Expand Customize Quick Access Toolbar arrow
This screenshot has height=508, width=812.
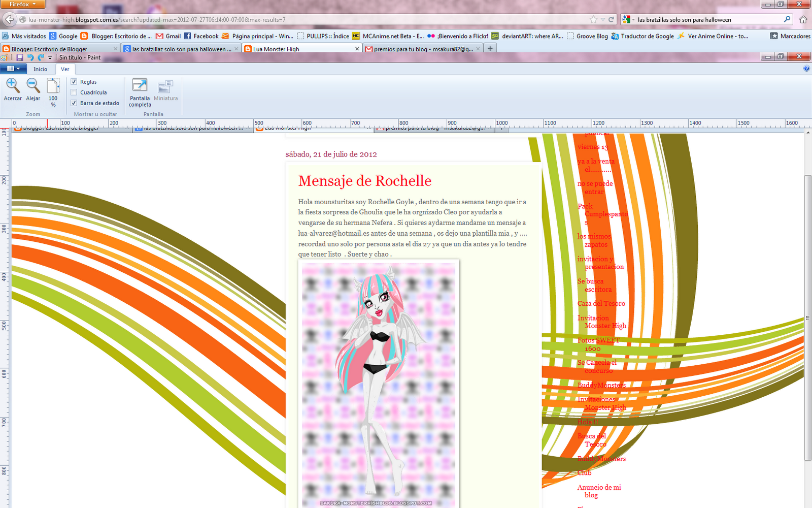pyautogui.click(x=50, y=58)
